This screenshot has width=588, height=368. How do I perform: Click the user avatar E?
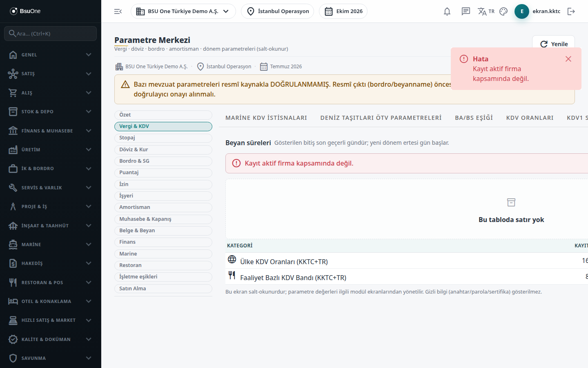[x=522, y=11]
